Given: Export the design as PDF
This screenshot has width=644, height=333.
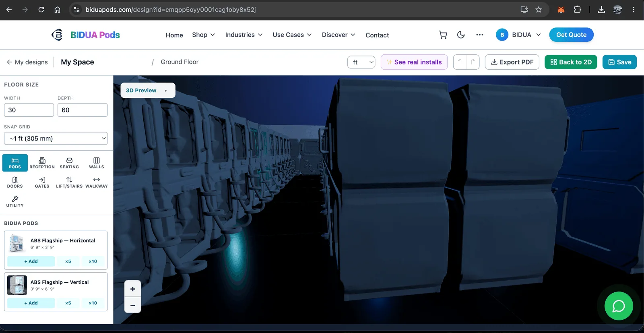Looking at the screenshot, I should [512, 62].
